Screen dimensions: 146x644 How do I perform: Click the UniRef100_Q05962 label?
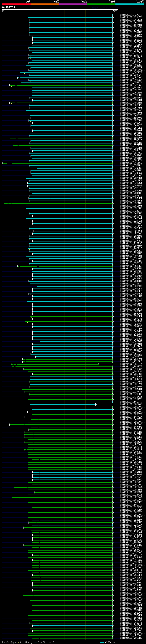pyautogui.click(x=131, y=452)
